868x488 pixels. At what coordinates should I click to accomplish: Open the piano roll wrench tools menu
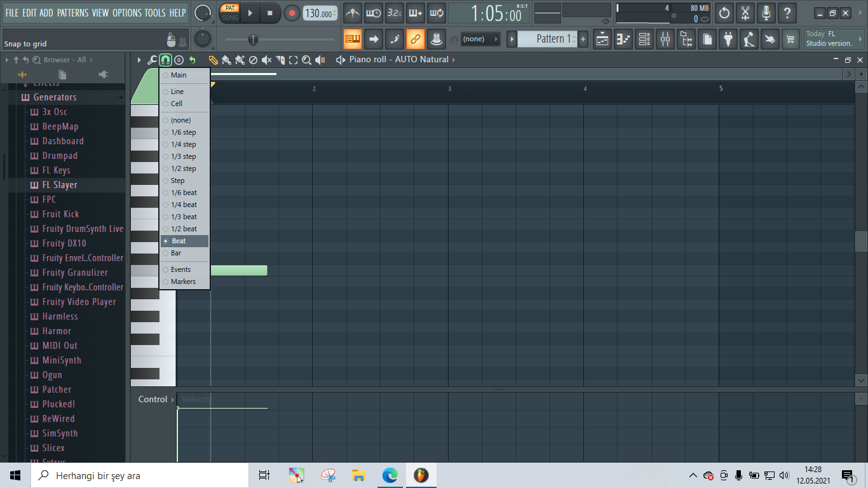coord(152,60)
